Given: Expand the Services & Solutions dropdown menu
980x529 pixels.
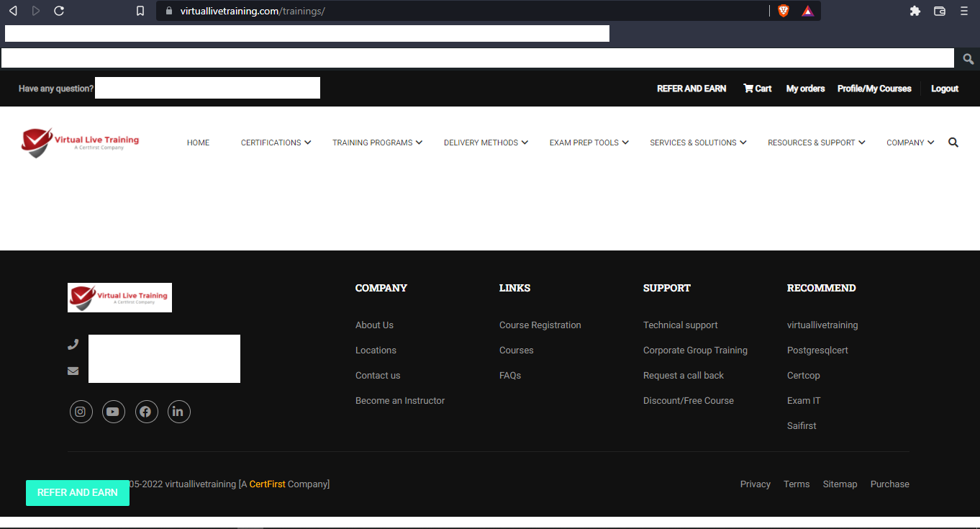Looking at the screenshot, I should point(699,143).
